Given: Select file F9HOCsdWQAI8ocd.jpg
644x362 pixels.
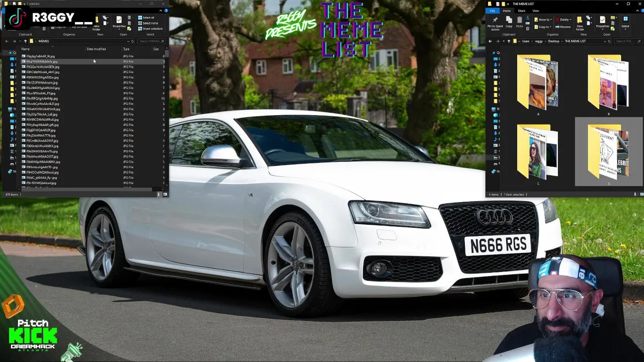Looking at the screenshot, I should click(x=41, y=172).
